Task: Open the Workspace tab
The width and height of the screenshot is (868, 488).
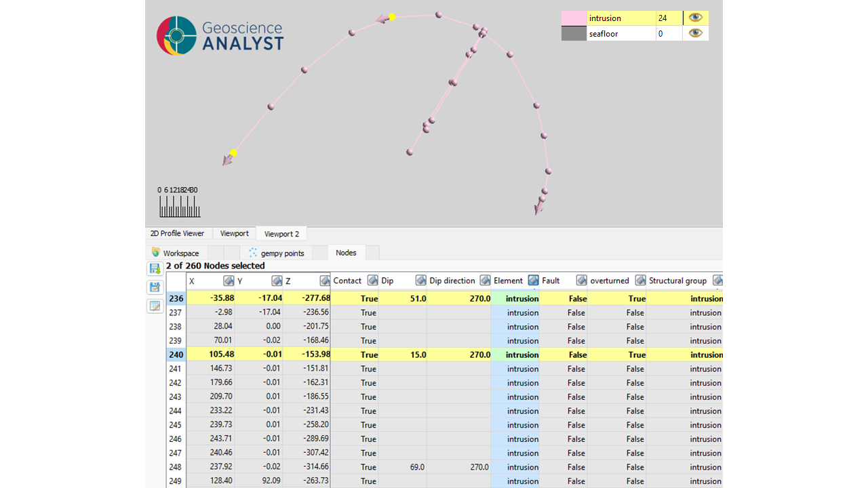Action: [x=176, y=253]
